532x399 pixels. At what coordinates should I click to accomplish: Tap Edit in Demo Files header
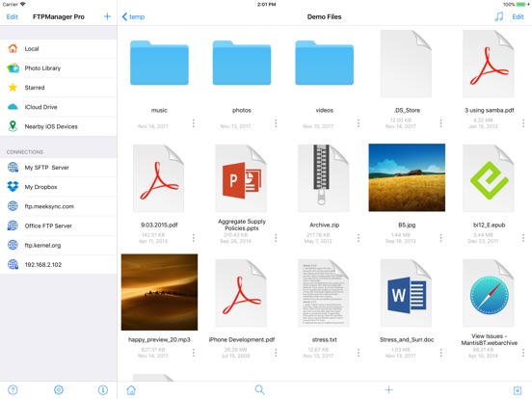pyautogui.click(x=518, y=16)
